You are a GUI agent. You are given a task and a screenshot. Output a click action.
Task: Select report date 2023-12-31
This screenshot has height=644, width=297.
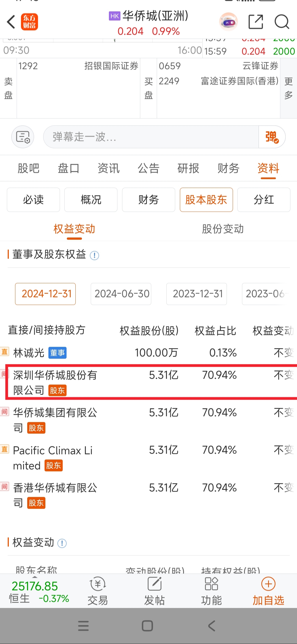point(197,294)
